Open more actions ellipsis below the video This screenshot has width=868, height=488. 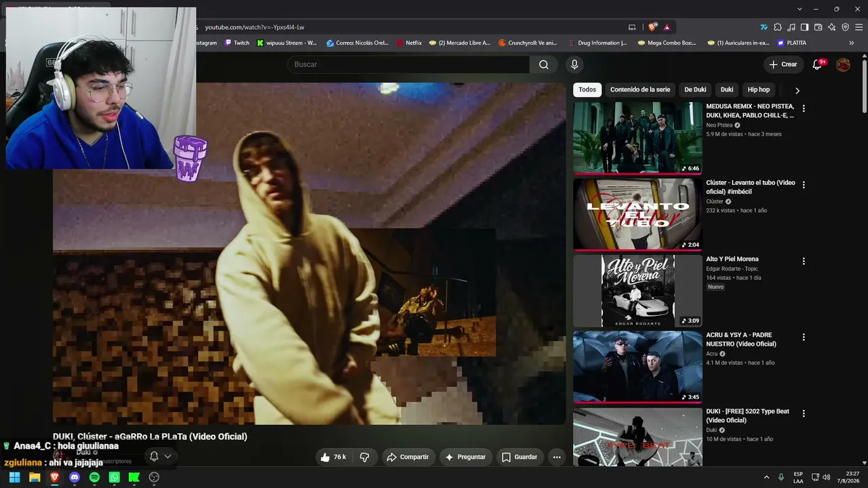click(557, 457)
